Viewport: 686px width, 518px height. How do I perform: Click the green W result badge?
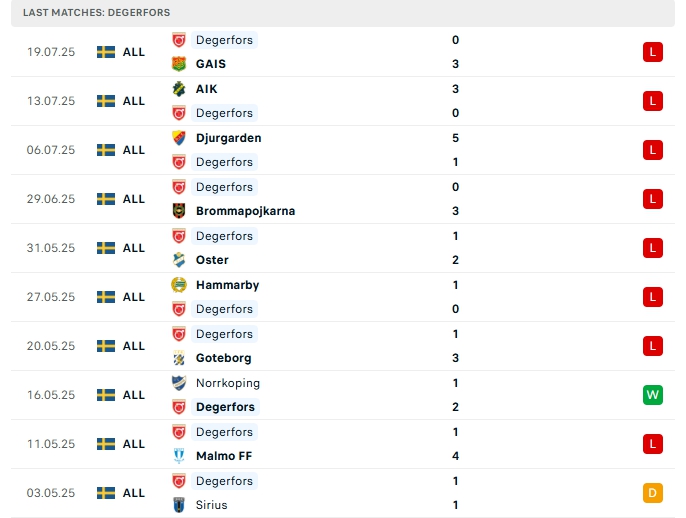[x=653, y=395]
